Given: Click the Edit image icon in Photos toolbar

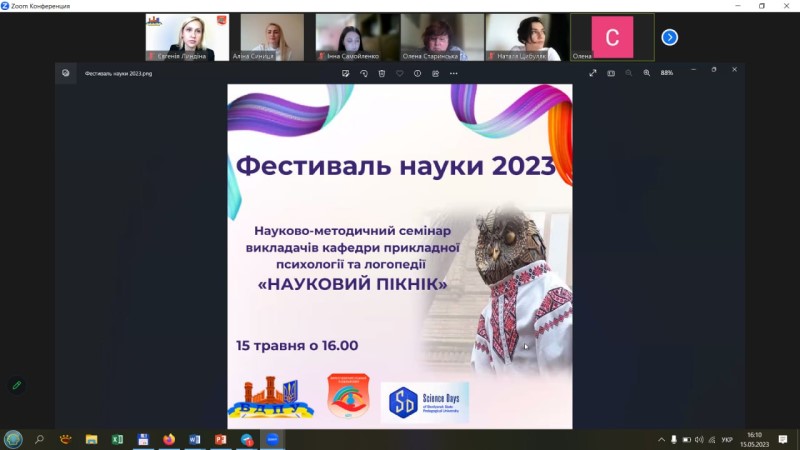Looking at the screenshot, I should coord(345,73).
